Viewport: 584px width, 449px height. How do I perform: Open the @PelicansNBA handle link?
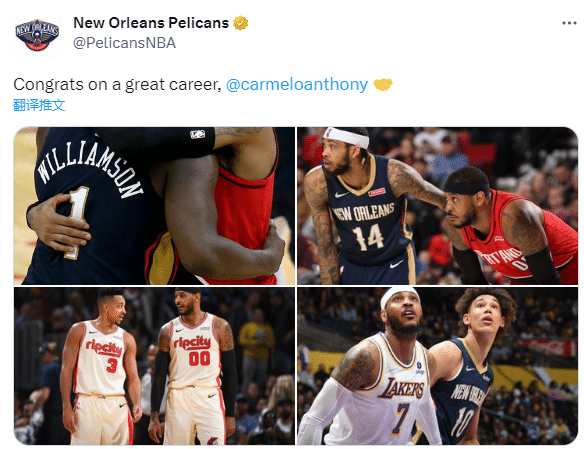[x=124, y=43]
